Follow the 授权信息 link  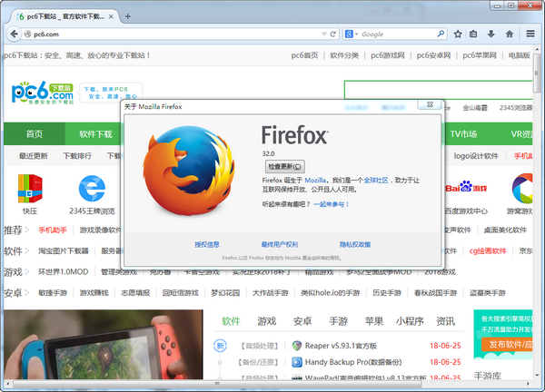coord(207,244)
